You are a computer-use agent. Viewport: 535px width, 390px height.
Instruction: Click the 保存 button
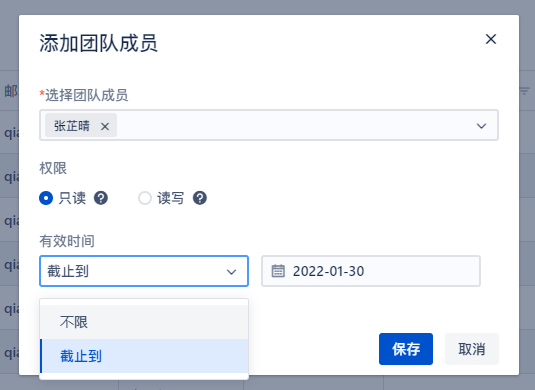click(406, 349)
